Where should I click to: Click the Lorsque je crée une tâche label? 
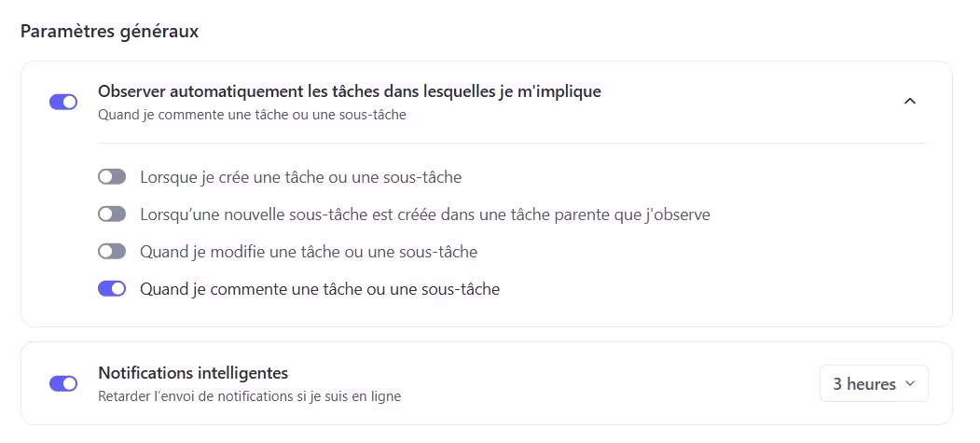click(300, 176)
